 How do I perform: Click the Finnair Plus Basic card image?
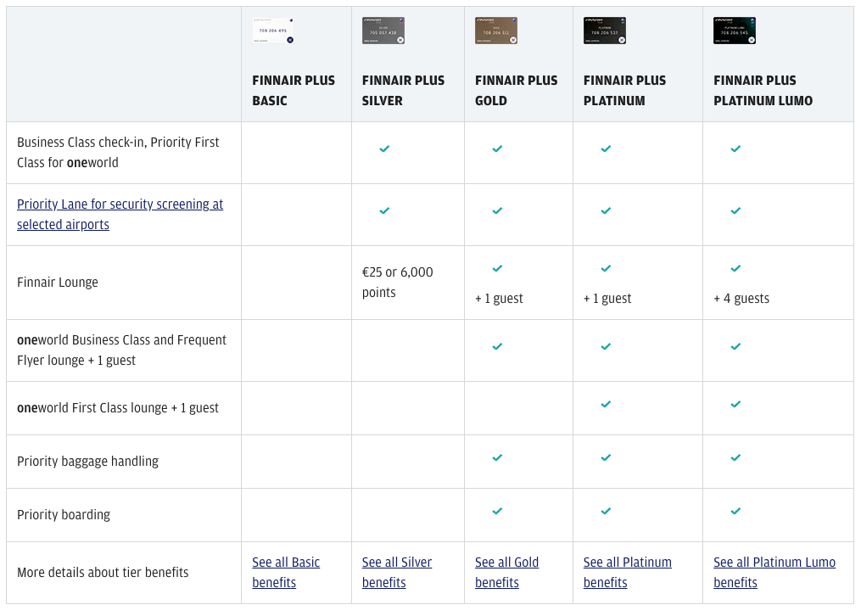[273, 31]
